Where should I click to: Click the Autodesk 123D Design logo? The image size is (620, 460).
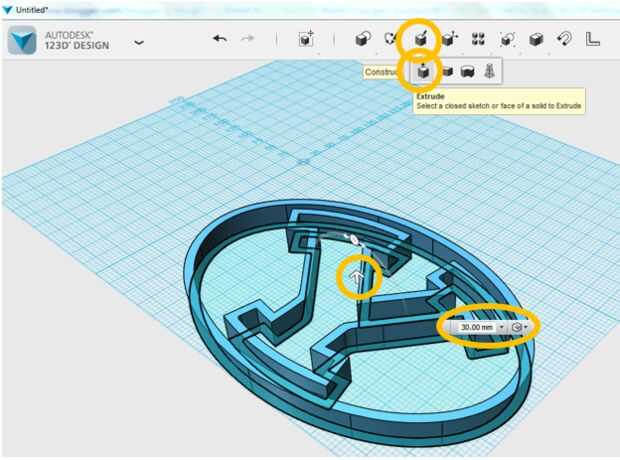[x=22, y=40]
